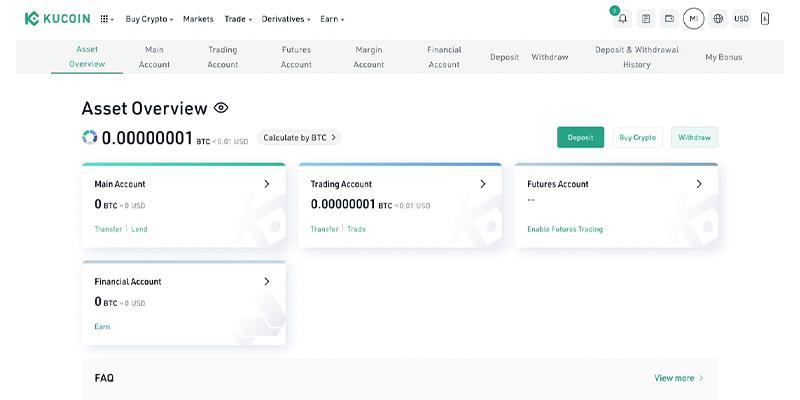This screenshot has width=800, height=400.
Task: Click Lend in Main Account card
Action: pyautogui.click(x=139, y=229)
